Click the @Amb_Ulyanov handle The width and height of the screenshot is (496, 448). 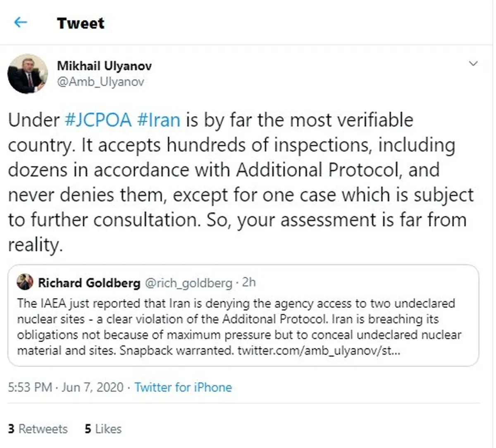coord(100,81)
